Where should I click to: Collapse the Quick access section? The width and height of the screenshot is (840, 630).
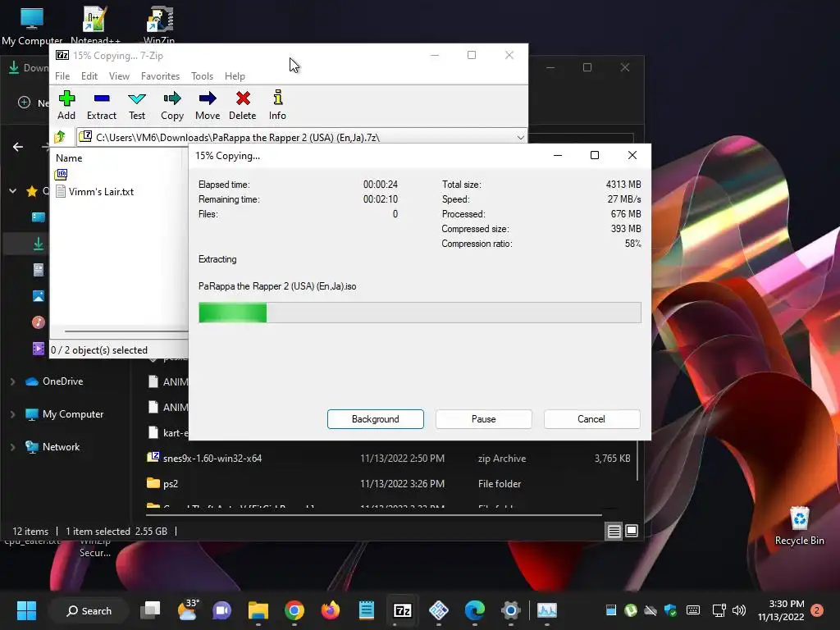click(13, 190)
